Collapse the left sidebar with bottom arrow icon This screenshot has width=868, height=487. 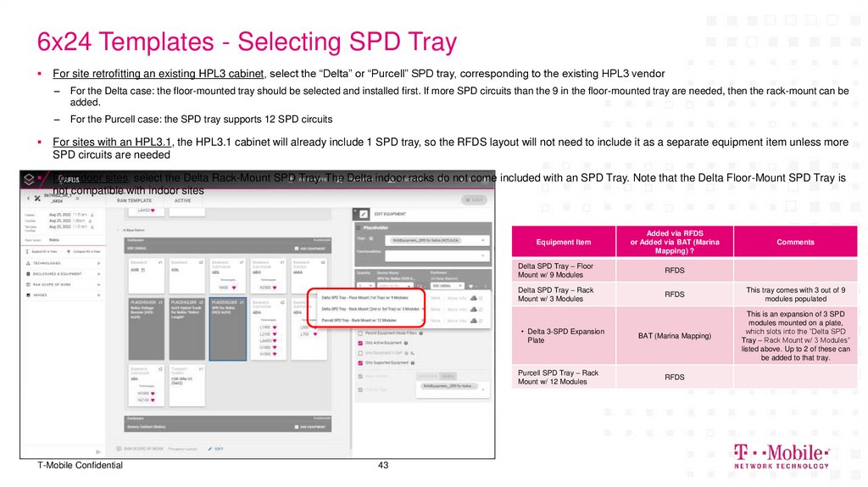pos(98,452)
